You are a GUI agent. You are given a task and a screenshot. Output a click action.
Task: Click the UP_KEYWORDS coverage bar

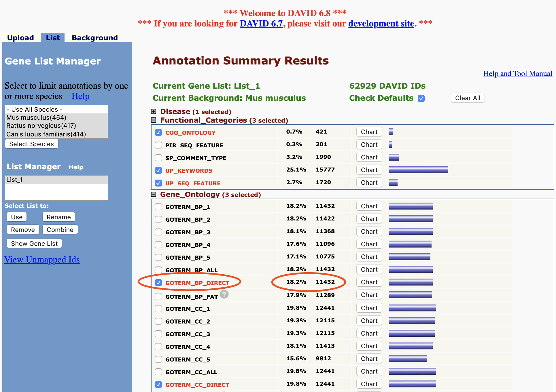[x=419, y=170]
